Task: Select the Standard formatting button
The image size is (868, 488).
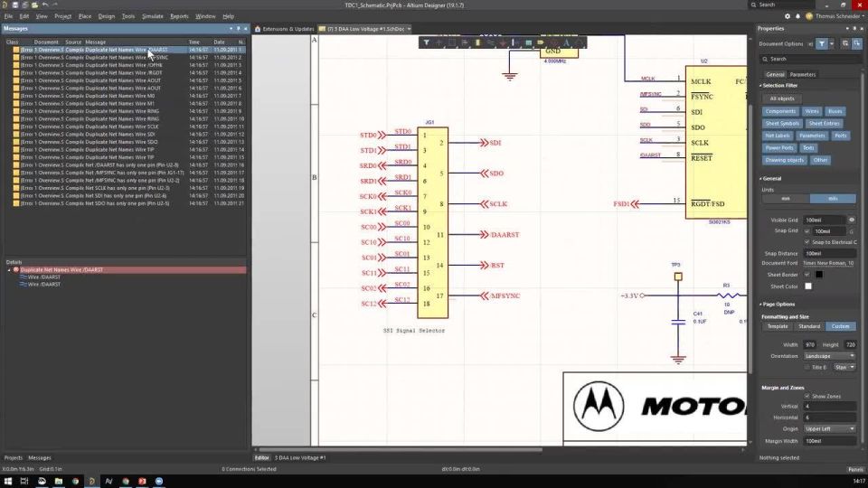Action: (809, 326)
